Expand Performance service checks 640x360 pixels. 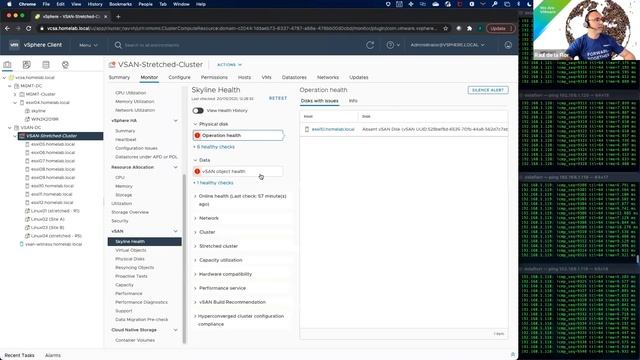[195, 288]
